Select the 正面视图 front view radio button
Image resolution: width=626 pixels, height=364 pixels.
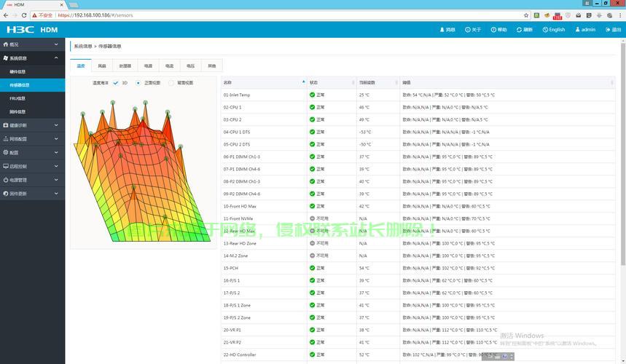(x=138, y=83)
